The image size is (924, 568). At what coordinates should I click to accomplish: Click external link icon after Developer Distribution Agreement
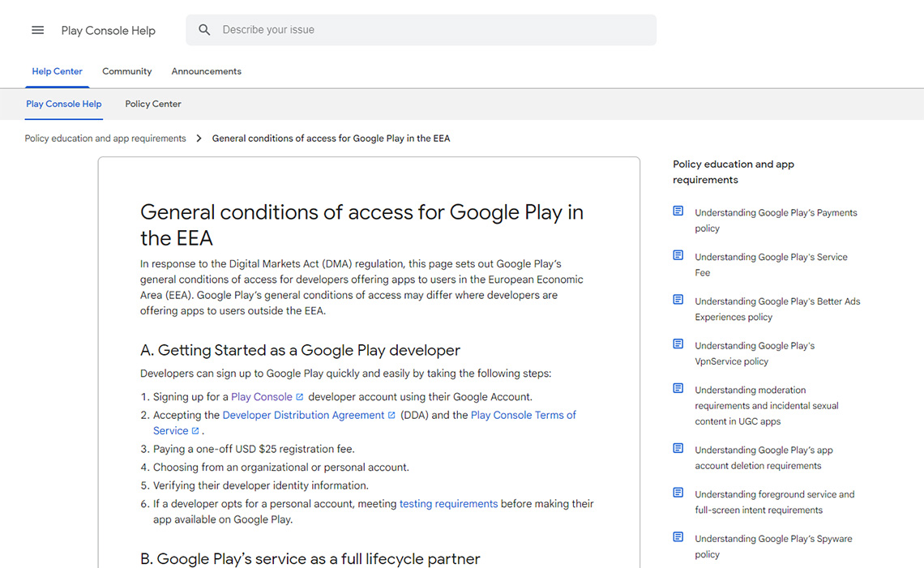pyautogui.click(x=391, y=416)
